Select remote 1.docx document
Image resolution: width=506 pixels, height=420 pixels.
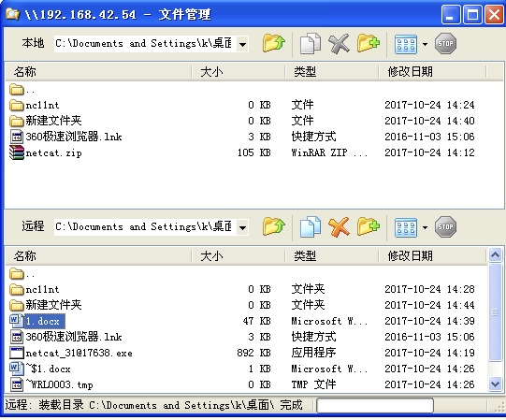coord(37,321)
